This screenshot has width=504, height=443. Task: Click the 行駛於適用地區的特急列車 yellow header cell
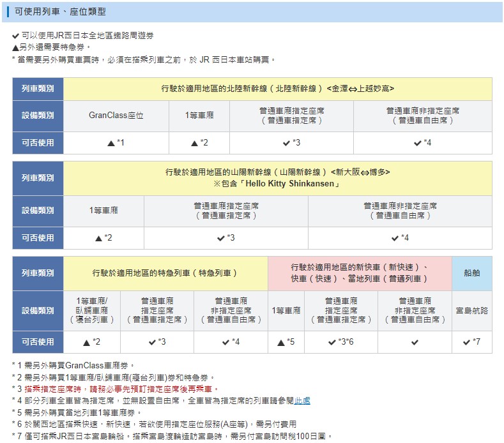[x=165, y=273]
